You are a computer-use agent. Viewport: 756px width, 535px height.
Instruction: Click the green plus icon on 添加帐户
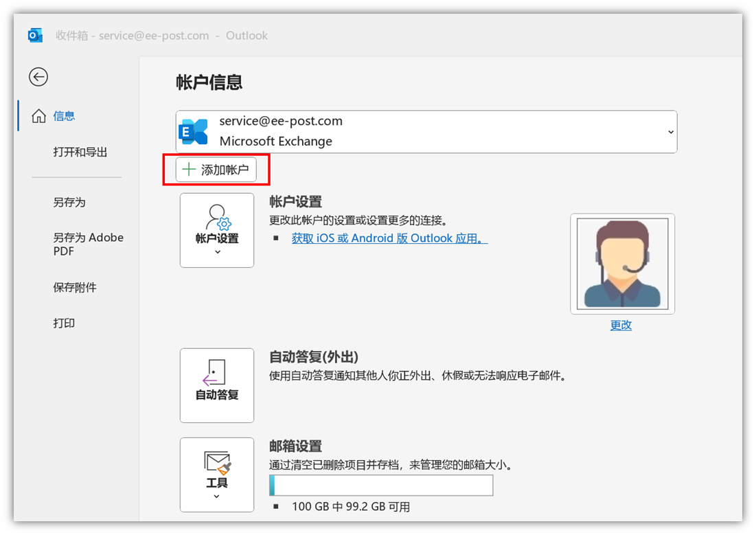[189, 170]
